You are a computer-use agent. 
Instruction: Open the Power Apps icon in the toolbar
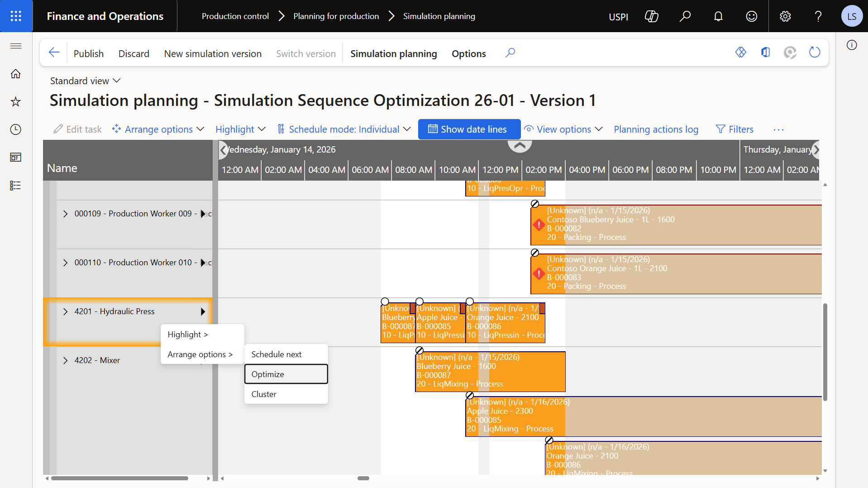point(741,52)
